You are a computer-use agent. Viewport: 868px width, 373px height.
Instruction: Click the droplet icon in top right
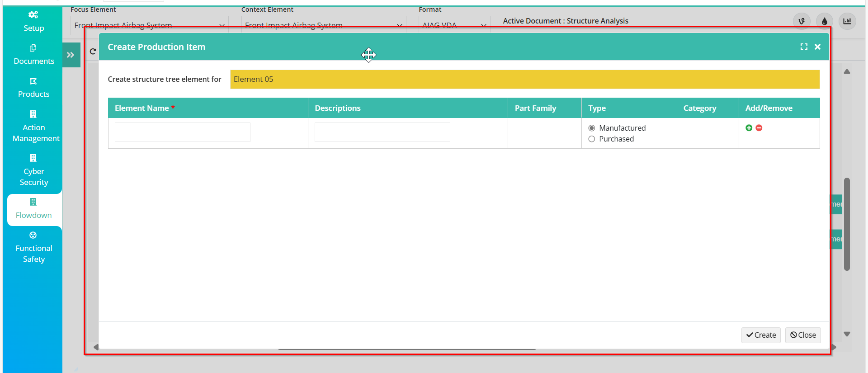(825, 21)
